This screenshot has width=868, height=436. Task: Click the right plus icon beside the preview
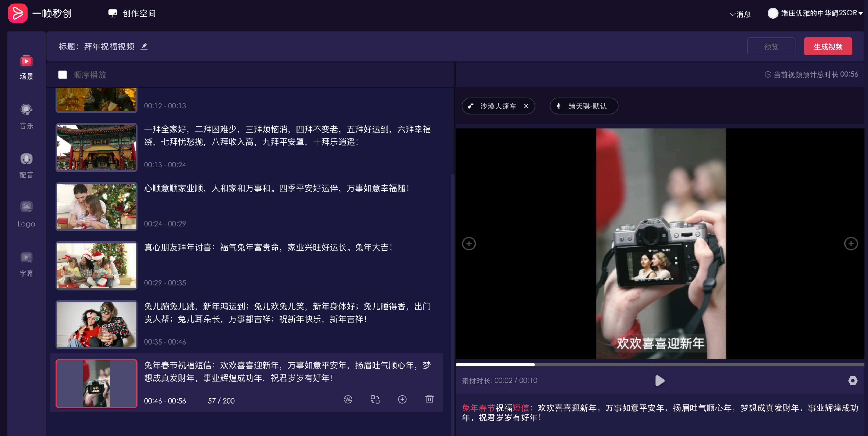851,244
